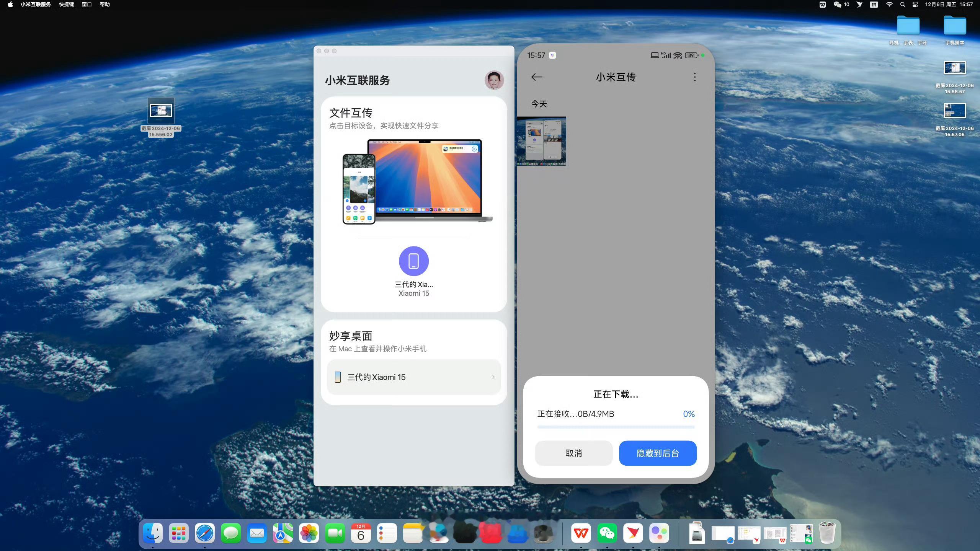Open the 小米互联服务 menu in menu bar

pos(36,5)
